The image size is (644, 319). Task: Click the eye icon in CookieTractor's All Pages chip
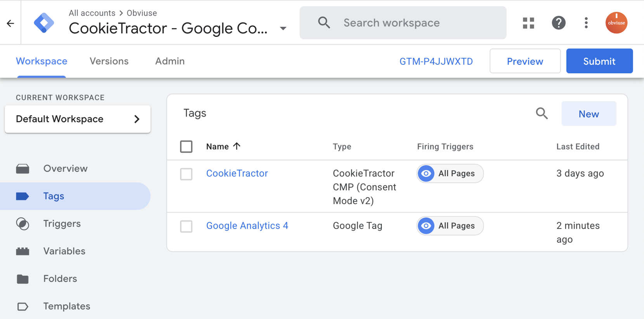tap(426, 173)
